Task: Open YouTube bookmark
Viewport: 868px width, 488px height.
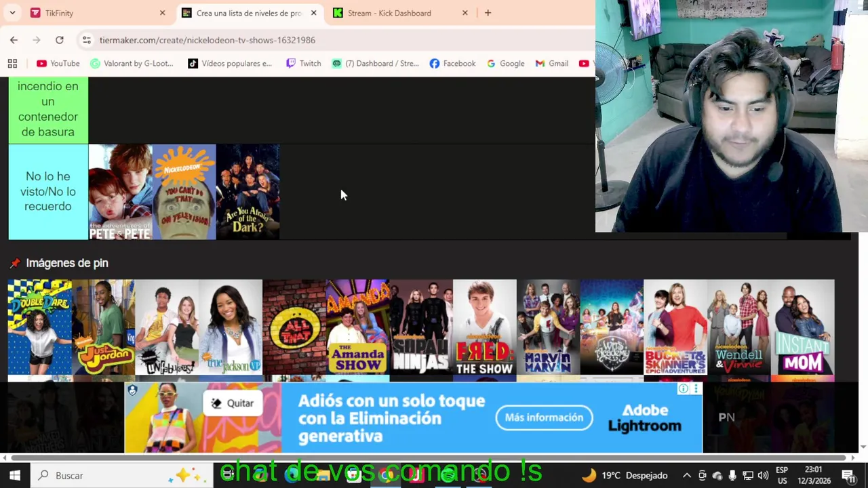Action: (x=58, y=64)
